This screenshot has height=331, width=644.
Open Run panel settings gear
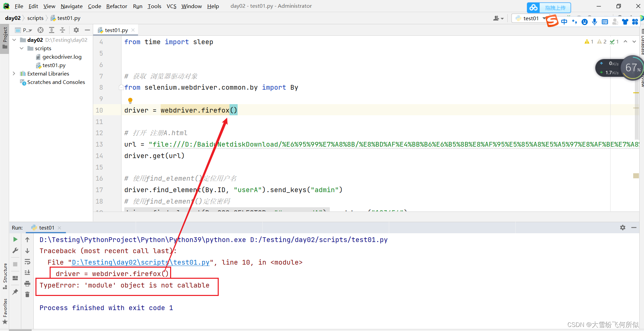tap(623, 228)
